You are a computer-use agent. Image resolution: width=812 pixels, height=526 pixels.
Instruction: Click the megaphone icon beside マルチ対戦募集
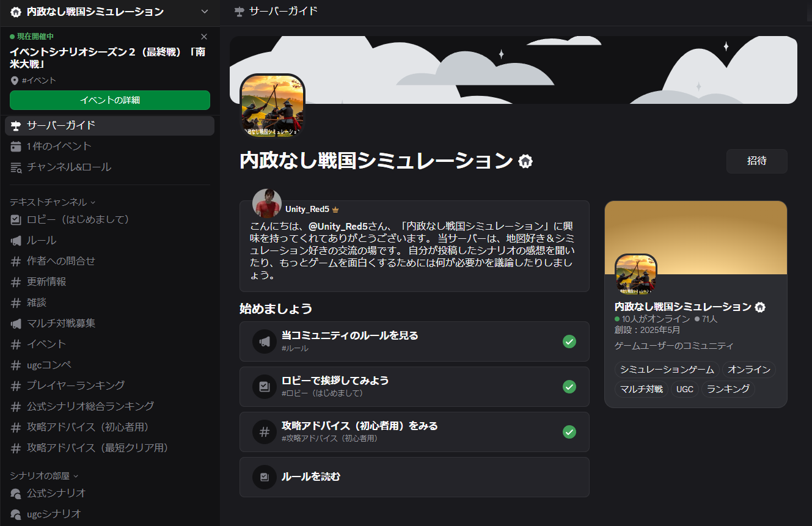click(16, 323)
